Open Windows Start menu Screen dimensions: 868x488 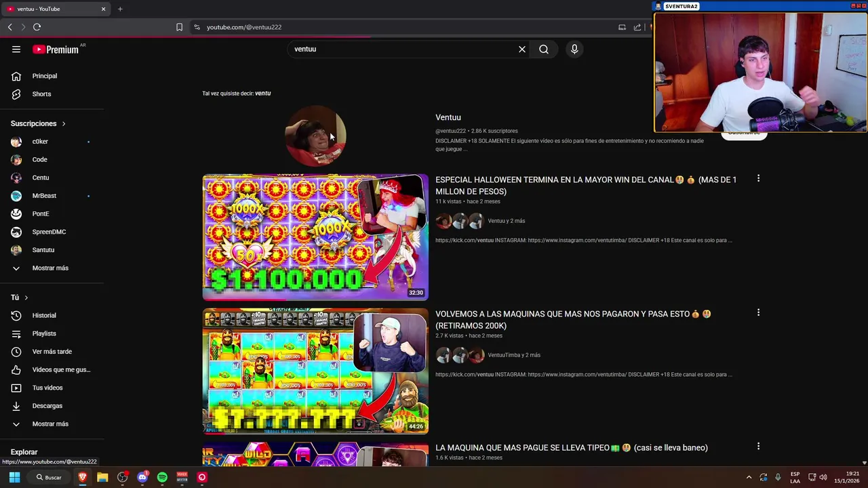pos(14,477)
